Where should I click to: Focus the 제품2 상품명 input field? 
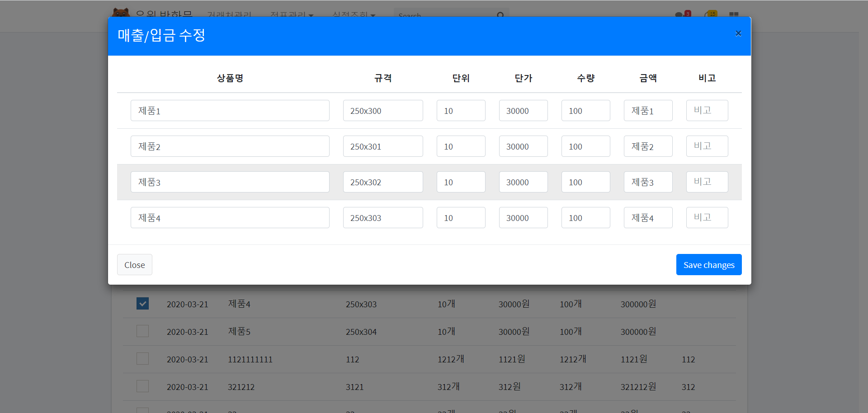[x=230, y=146]
